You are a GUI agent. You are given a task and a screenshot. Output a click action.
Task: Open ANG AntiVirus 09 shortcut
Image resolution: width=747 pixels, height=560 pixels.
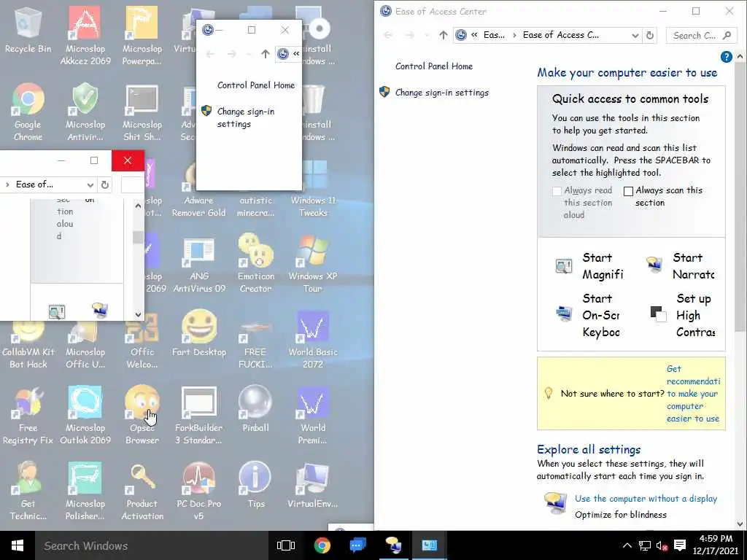coord(199,263)
